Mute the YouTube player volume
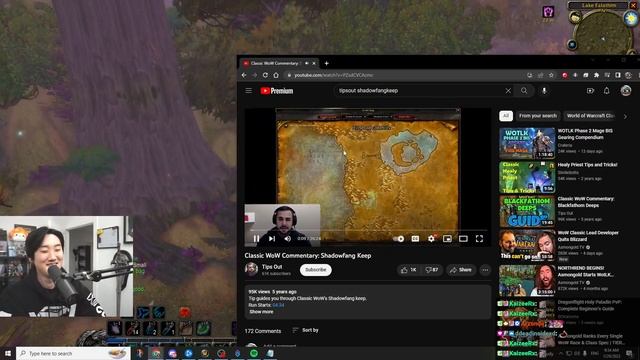 pos(287,239)
